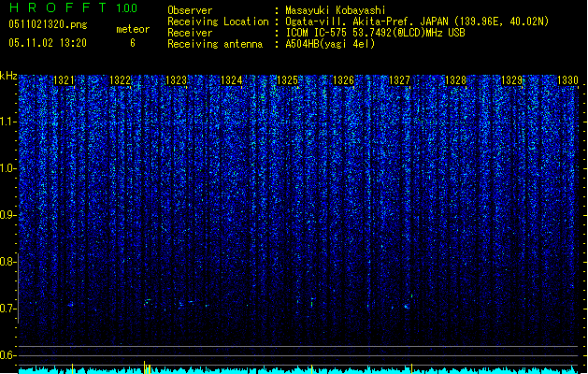Click the 1327 time marker
This screenshot has width=588, height=374.
(400, 80)
